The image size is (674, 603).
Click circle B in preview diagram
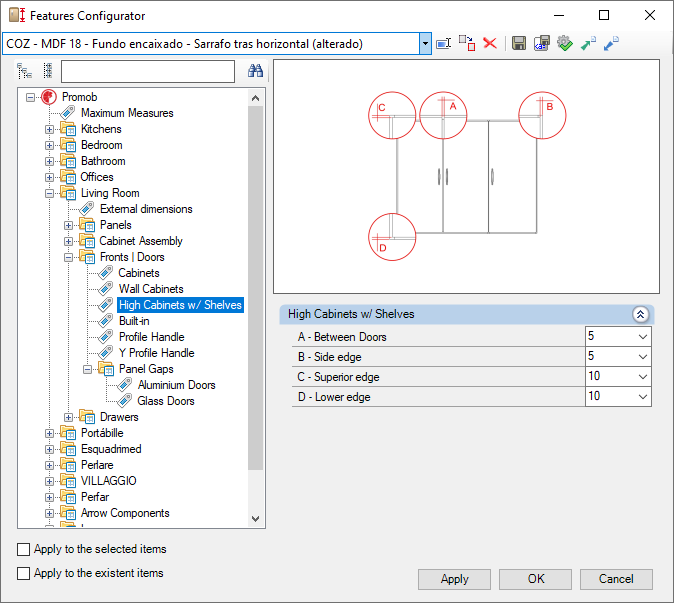[542, 115]
